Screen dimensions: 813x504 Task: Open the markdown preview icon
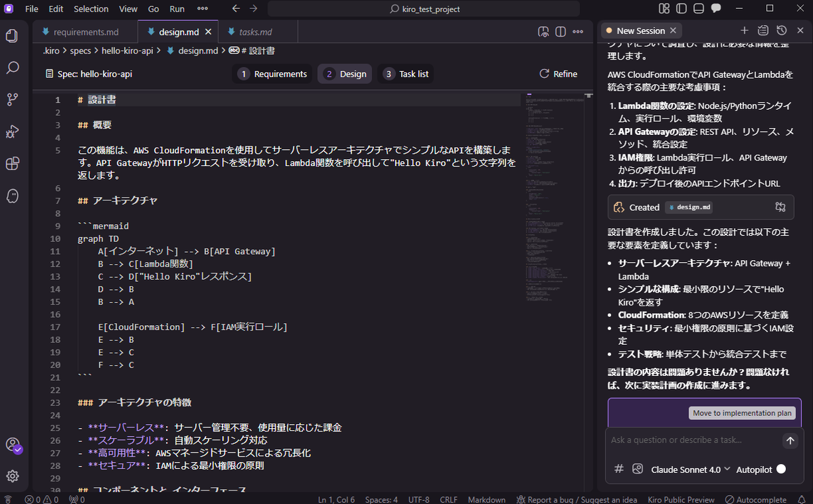(x=543, y=32)
